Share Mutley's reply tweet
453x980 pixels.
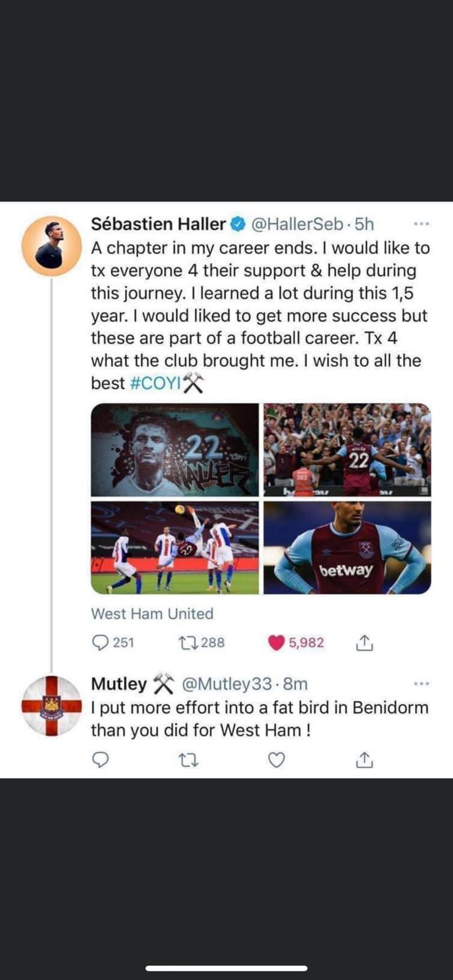tap(364, 760)
